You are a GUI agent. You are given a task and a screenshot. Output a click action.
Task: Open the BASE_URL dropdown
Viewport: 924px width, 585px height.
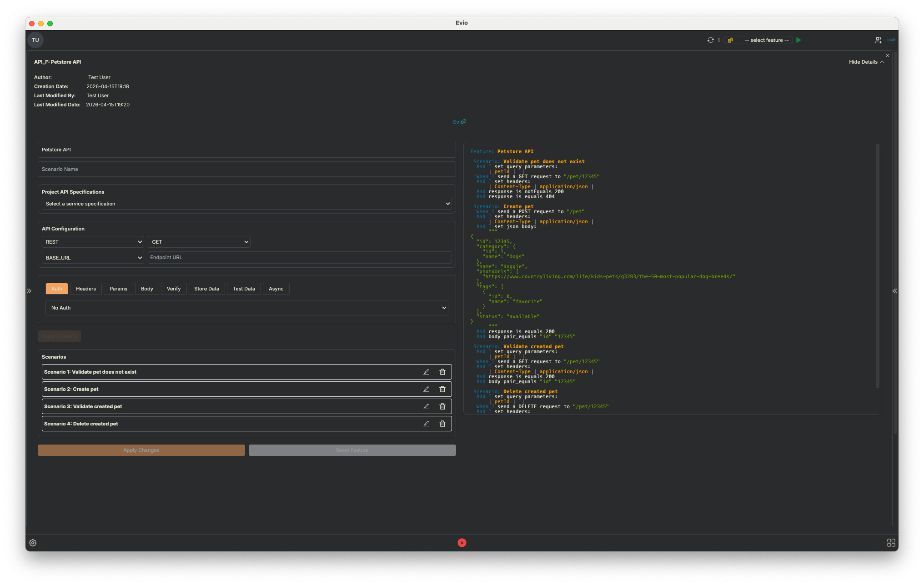tap(93, 258)
